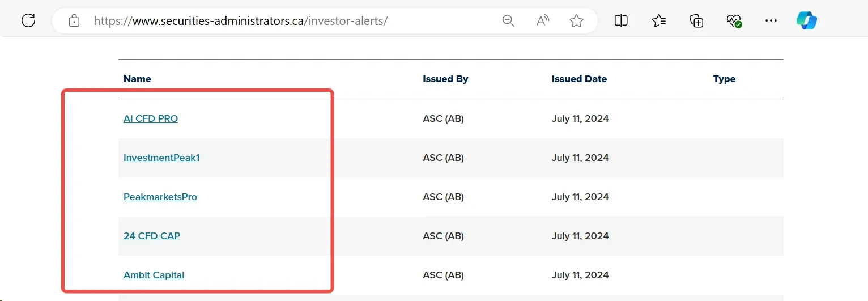Refresh the page with the reload icon
Screen dimensions: 868x301
click(28, 21)
